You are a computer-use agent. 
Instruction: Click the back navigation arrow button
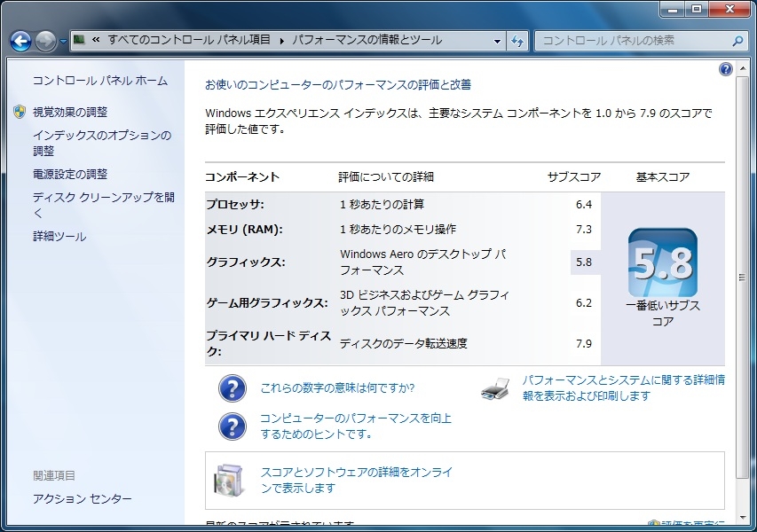[21, 41]
